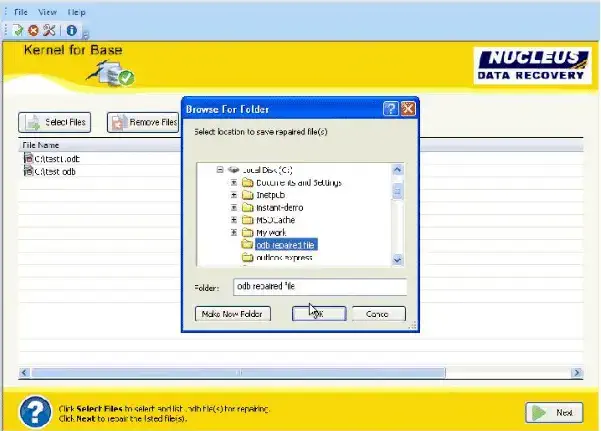Click the large blue help question icon

coord(35,412)
